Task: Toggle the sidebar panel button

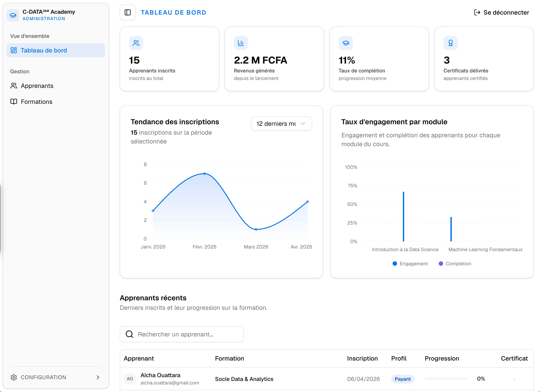Action: 128,12
